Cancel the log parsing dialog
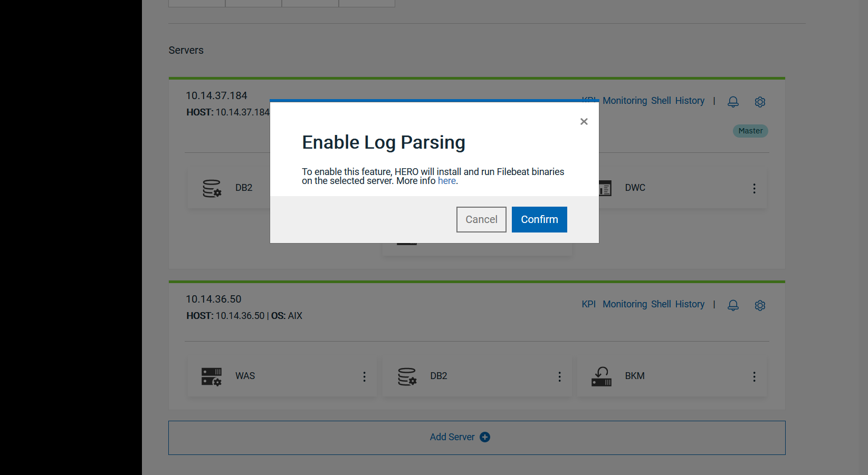 [481, 219]
